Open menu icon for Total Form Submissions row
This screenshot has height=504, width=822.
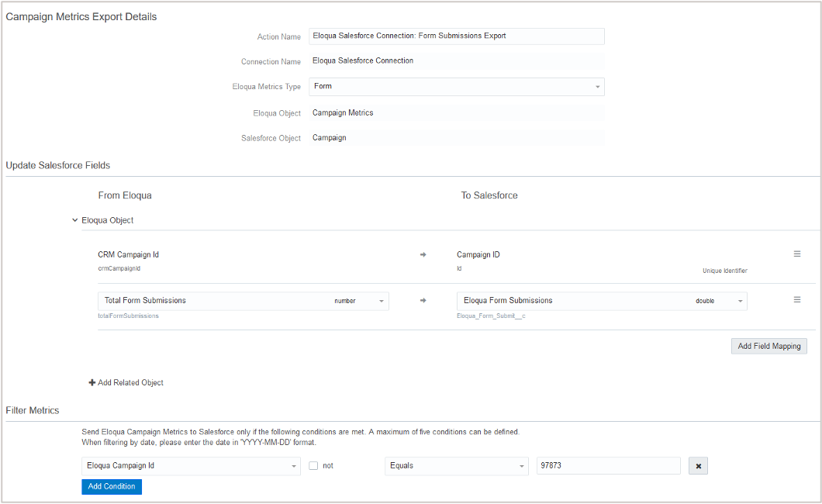point(797,300)
